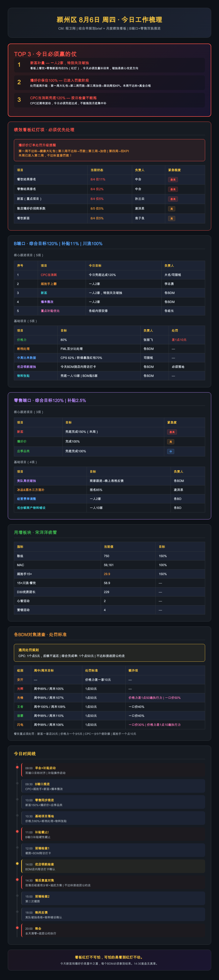Click the number 1 badge beside 新签补量
Viewport: 219px width, 980px height.
[x=19, y=65]
